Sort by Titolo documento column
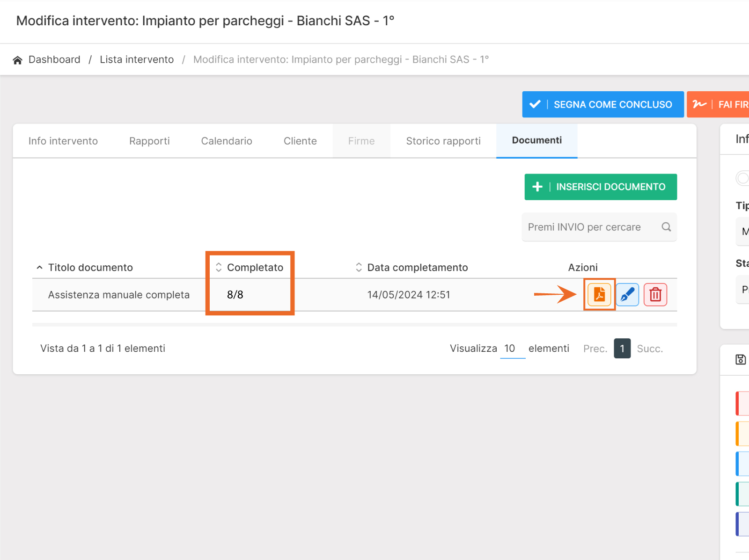749x560 pixels. tap(90, 268)
